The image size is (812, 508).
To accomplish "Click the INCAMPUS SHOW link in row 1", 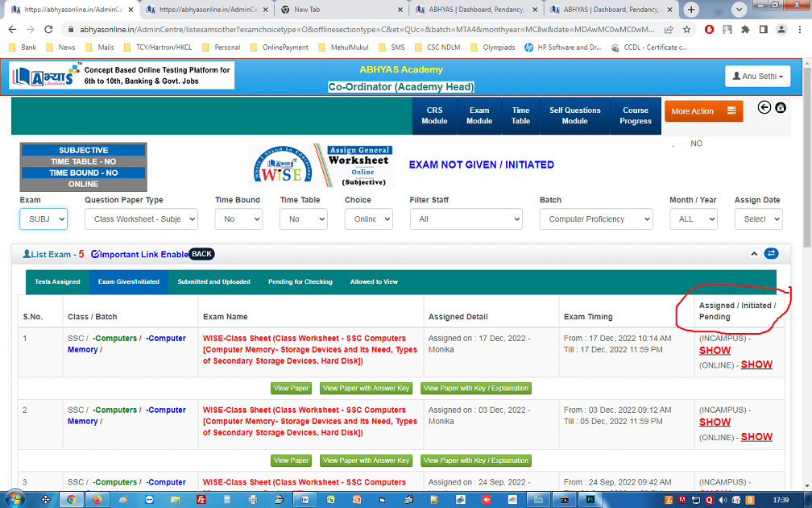I will tap(715, 351).
